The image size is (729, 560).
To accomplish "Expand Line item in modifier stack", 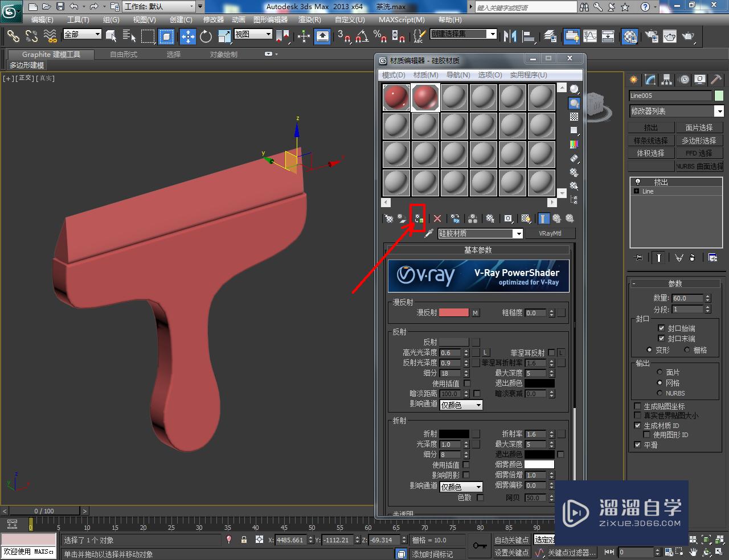I will click(x=636, y=191).
